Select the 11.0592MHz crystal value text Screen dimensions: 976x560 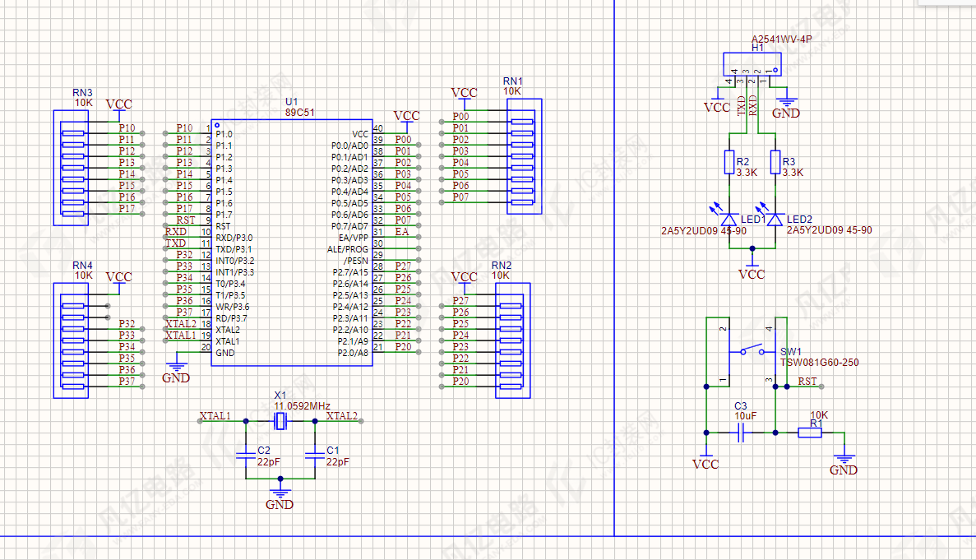[x=302, y=405]
